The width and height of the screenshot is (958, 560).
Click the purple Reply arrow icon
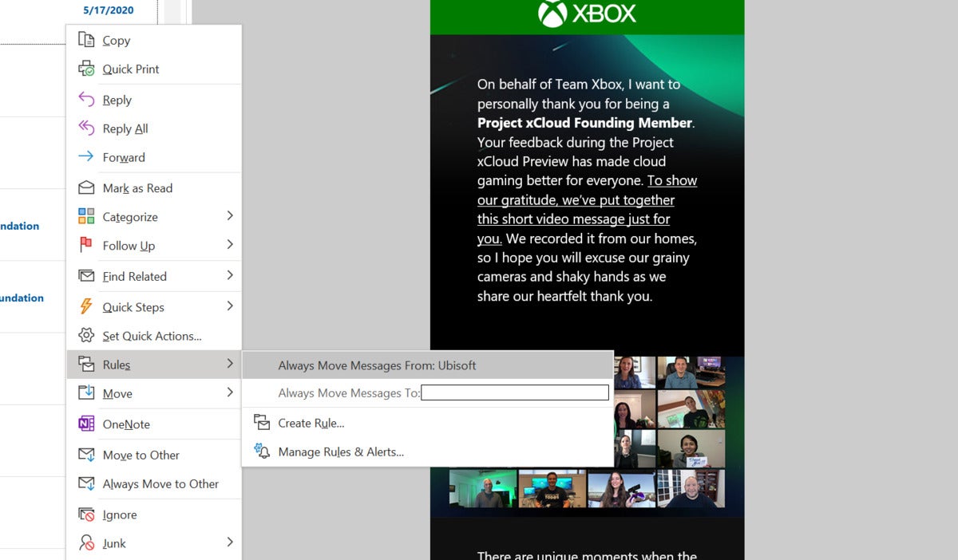tap(86, 100)
